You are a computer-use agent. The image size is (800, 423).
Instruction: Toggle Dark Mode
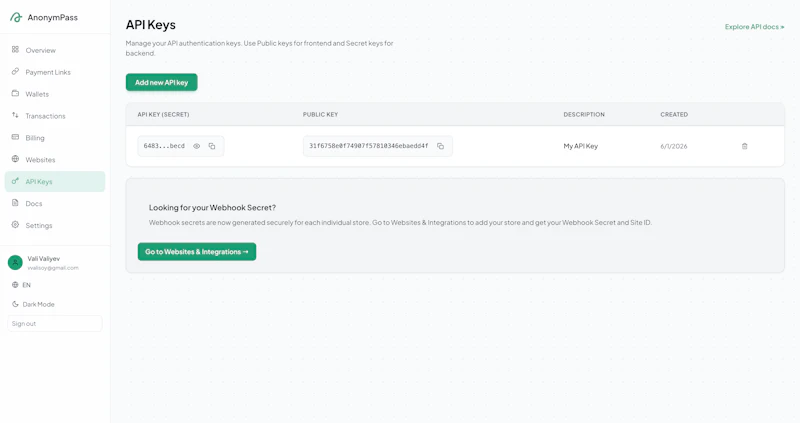[x=33, y=304]
